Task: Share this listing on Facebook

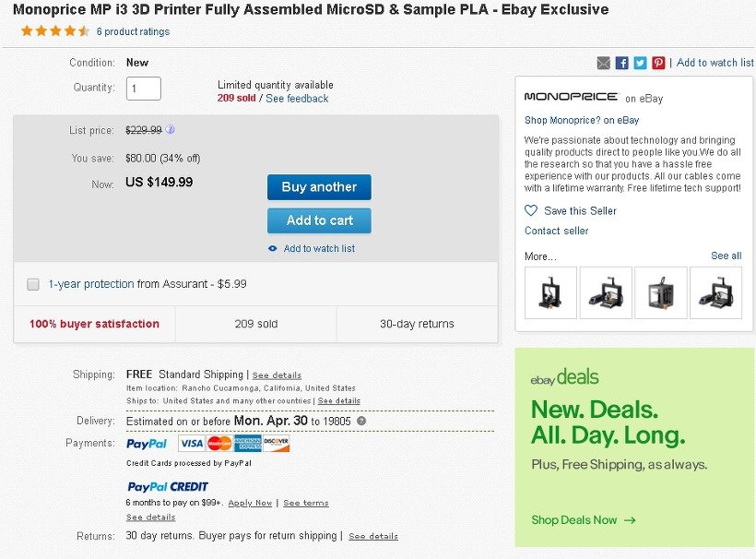Action: pyautogui.click(x=622, y=63)
